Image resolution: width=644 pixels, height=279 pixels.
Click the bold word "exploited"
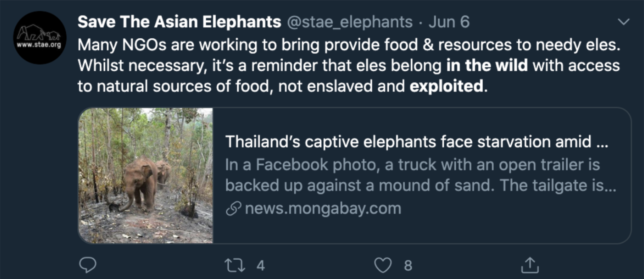coord(446,86)
